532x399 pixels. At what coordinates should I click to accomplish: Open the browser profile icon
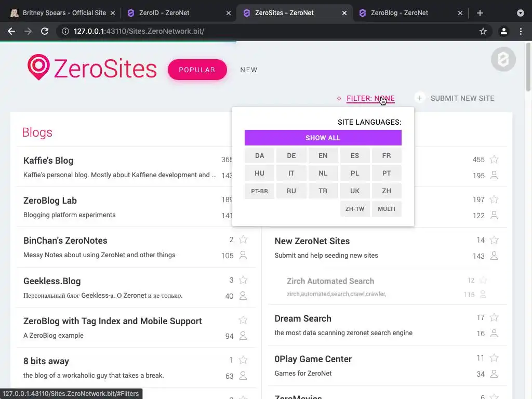(504, 31)
